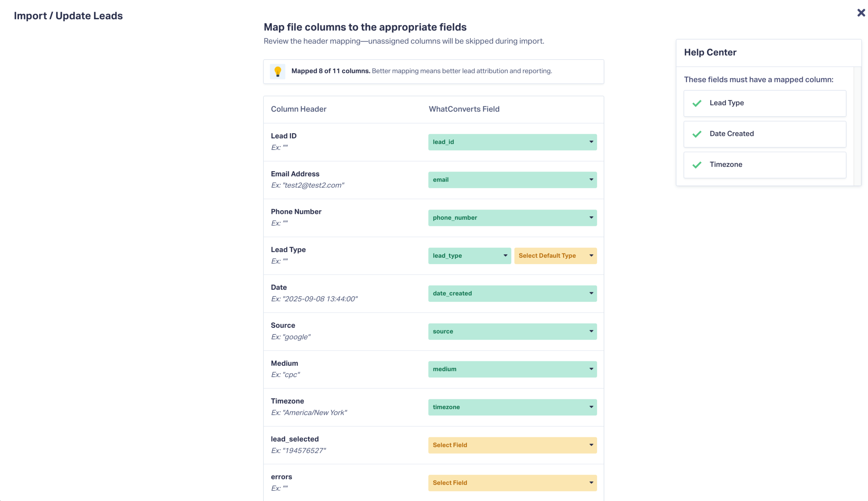
Task: Open the lead_type field dropdown
Action: pos(469,256)
